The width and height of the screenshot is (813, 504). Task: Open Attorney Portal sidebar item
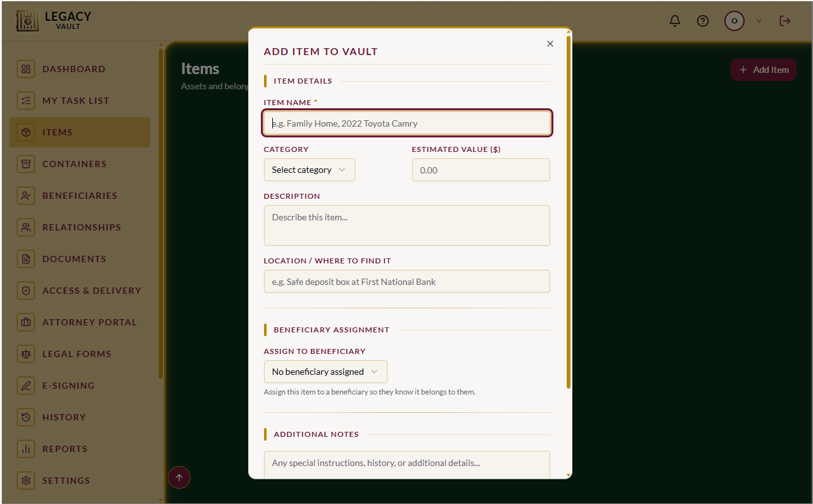[x=80, y=322]
